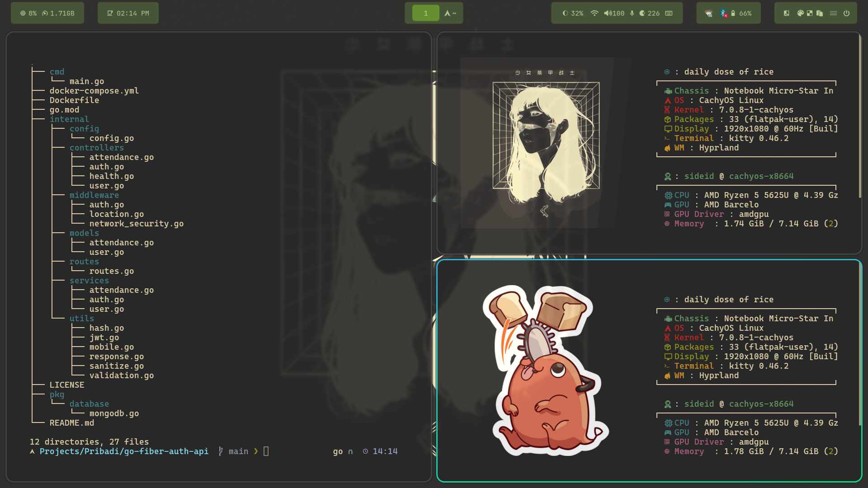The width and height of the screenshot is (868, 488).
Task: Click the brightness indicator showing 32%
Action: 573,13
